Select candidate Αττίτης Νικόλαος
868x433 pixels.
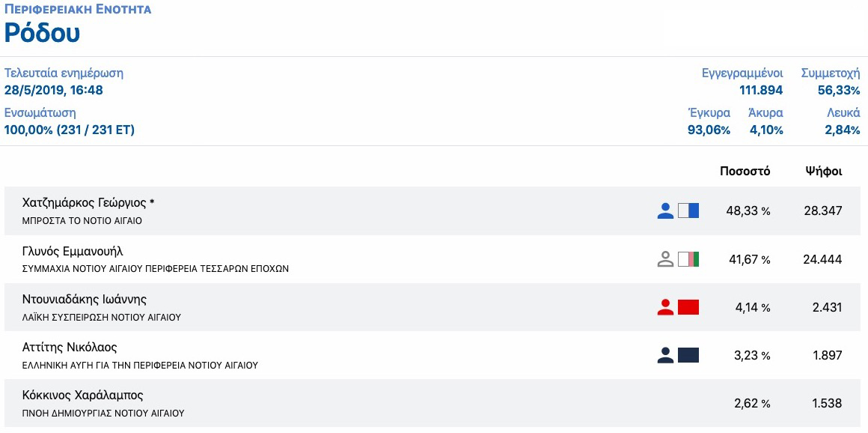[70, 347]
